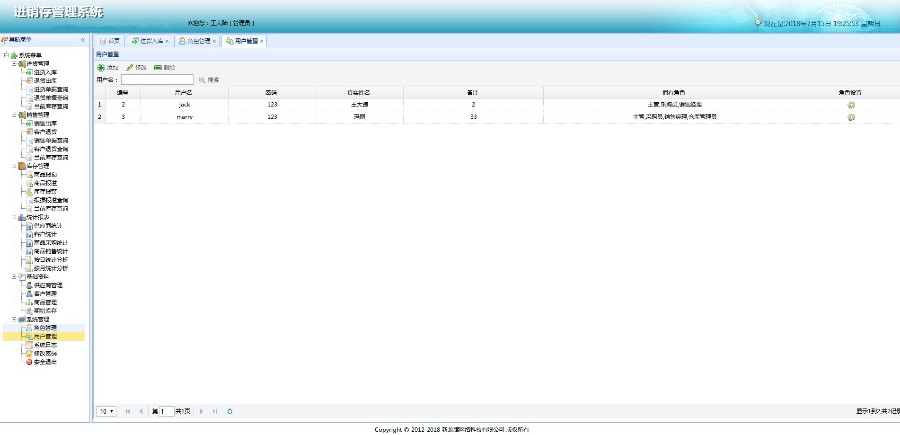Click the 拥有角色 column header
The height and width of the screenshot is (435, 900).
click(x=674, y=92)
